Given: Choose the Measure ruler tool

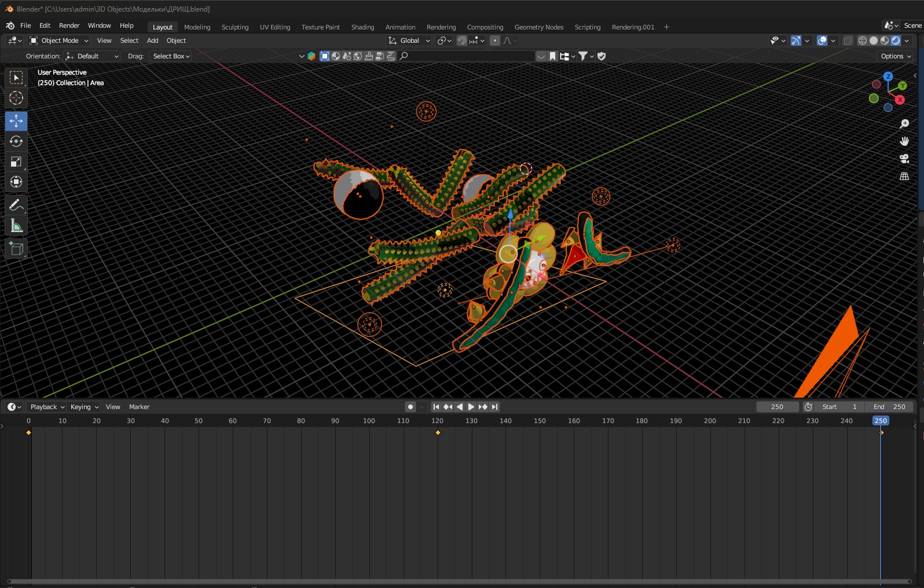Looking at the screenshot, I should [16, 226].
